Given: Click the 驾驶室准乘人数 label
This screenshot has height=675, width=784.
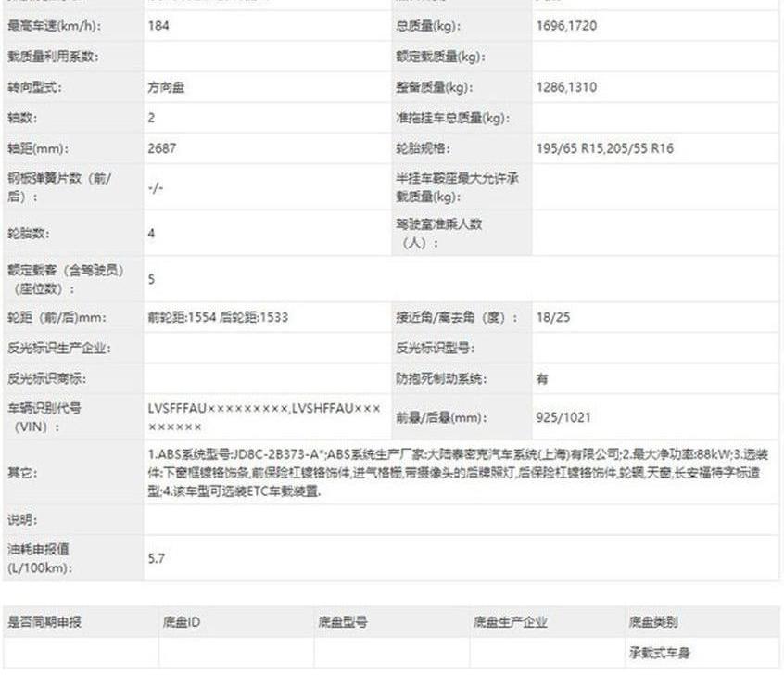Looking at the screenshot, I should (x=438, y=233).
